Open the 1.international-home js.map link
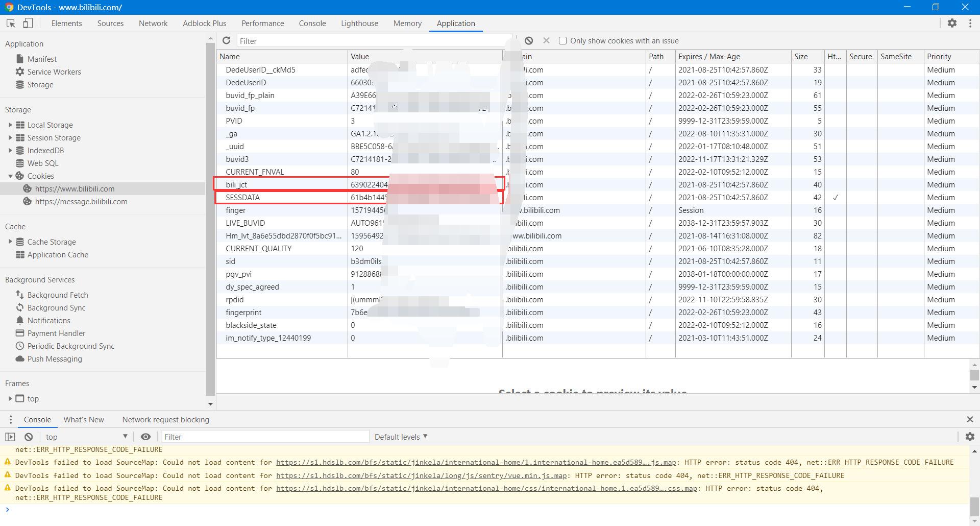Viewport: 980px width, 526px height. tap(476, 462)
